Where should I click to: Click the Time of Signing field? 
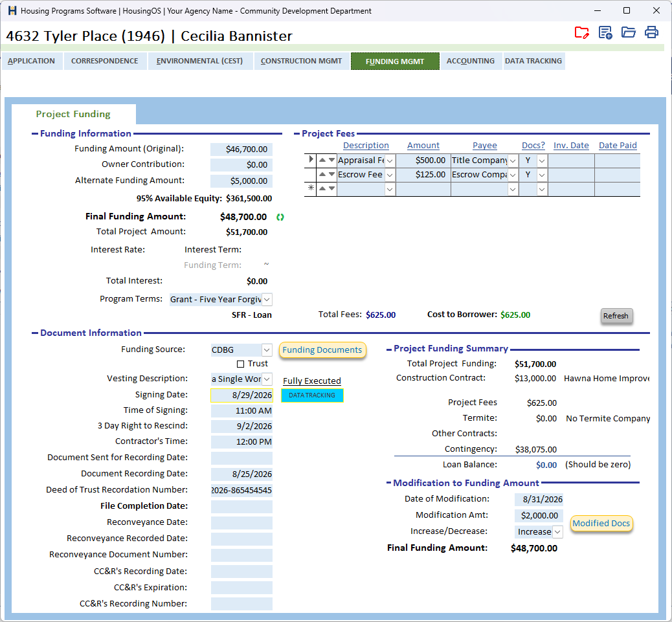click(241, 411)
